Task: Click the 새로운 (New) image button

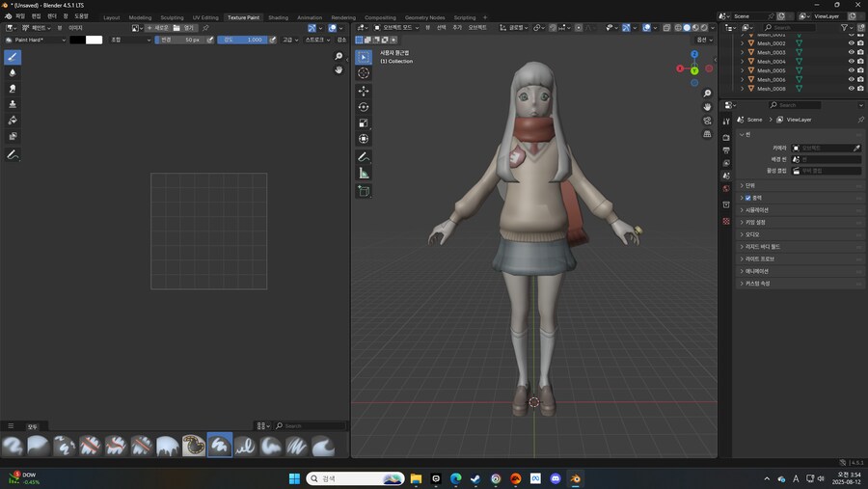Action: click(157, 28)
